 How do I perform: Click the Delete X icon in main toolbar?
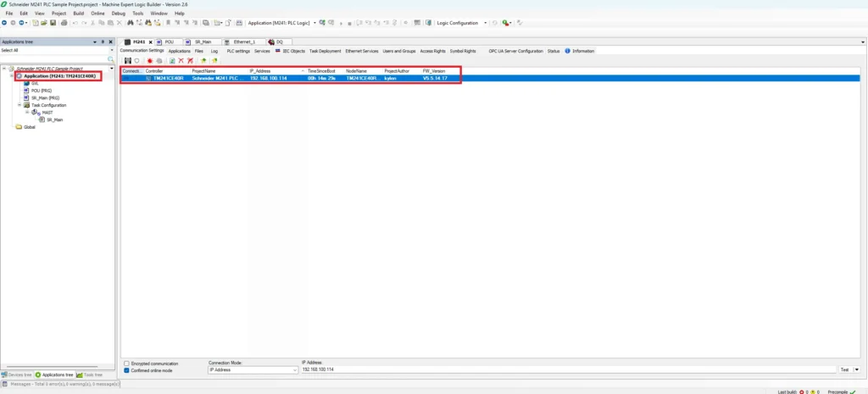point(119,23)
